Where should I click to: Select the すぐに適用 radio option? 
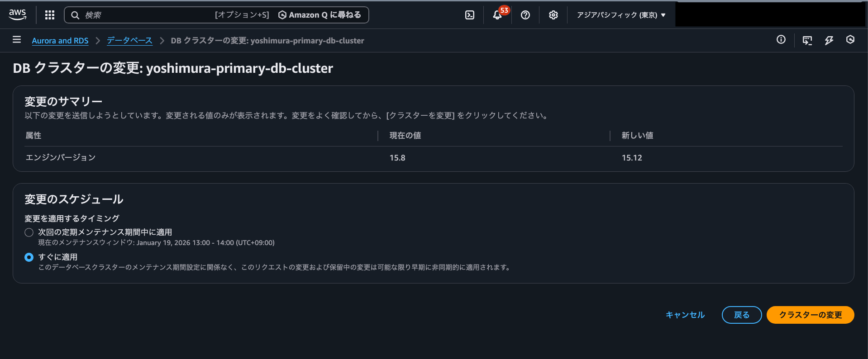tap(29, 257)
